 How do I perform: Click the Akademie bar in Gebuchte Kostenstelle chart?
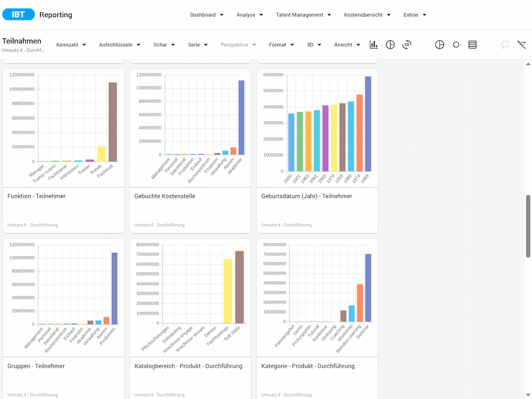(241, 118)
